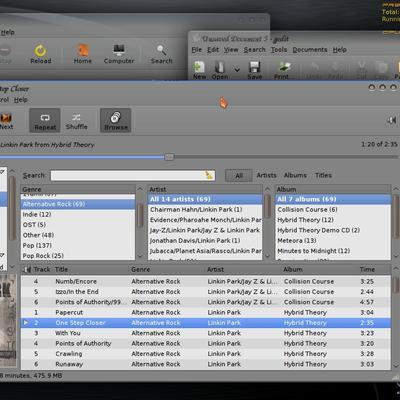This screenshot has width=400, height=400.
Task: Select Pop Rock (25) genre
Action: [x=78, y=256]
